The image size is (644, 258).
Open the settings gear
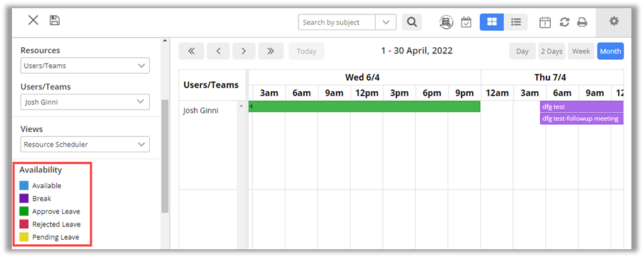point(614,21)
